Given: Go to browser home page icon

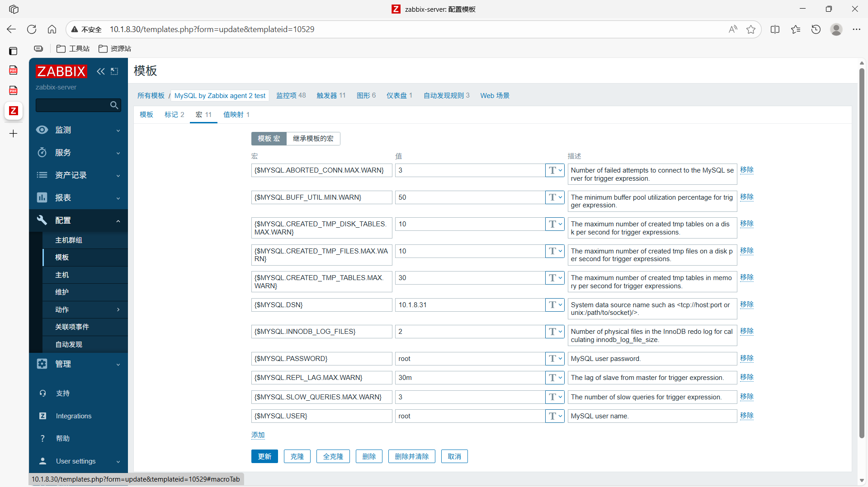Looking at the screenshot, I should click(x=52, y=29).
